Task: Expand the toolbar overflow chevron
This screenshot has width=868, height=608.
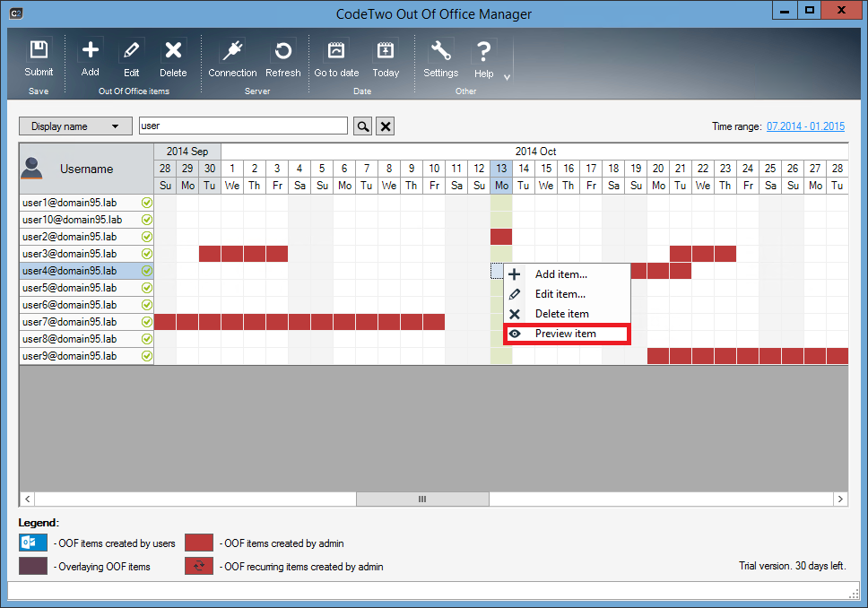Action: coord(507,77)
